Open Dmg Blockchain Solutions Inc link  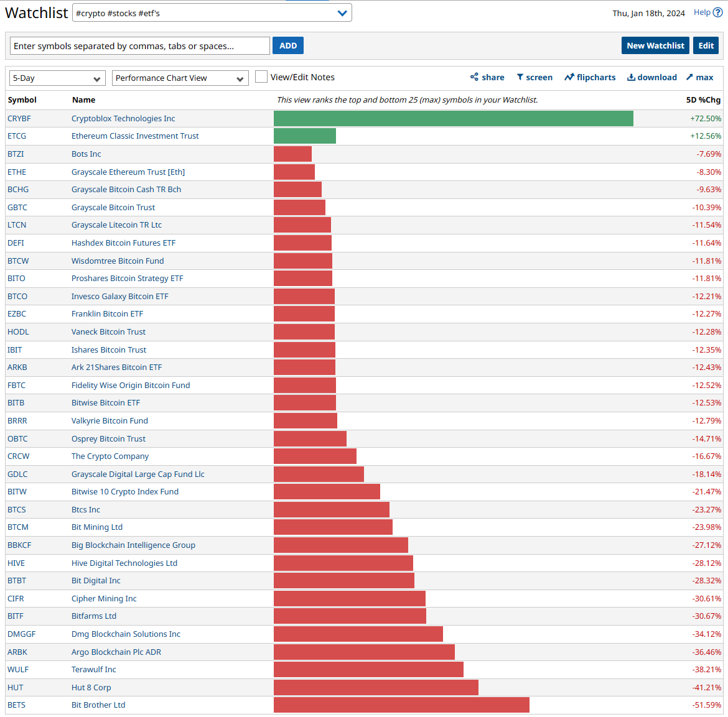(126, 634)
